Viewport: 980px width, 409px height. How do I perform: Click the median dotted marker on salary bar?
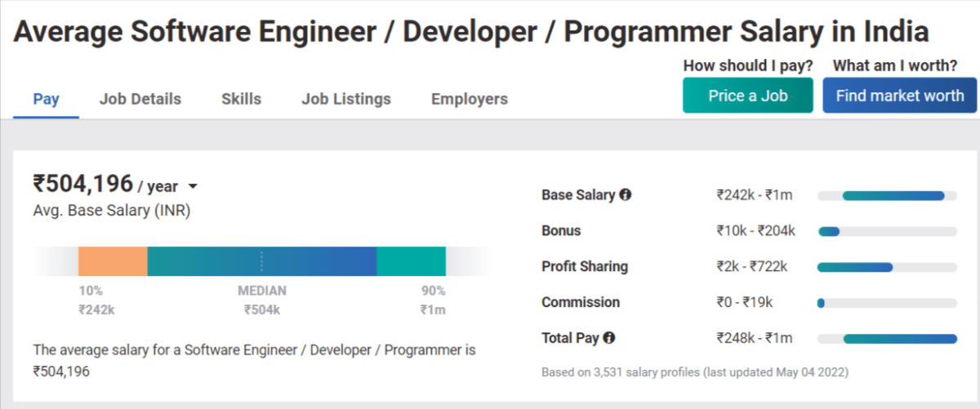[262, 261]
